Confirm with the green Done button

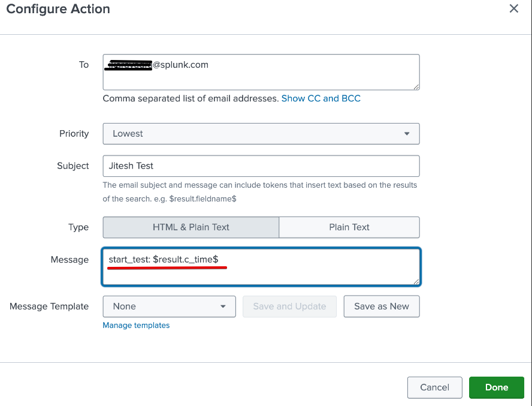[496, 387]
